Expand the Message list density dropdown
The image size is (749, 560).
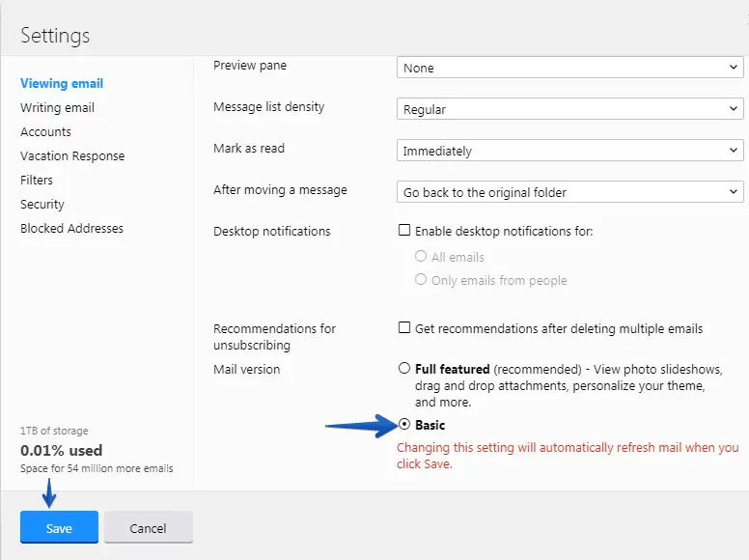[x=569, y=109]
